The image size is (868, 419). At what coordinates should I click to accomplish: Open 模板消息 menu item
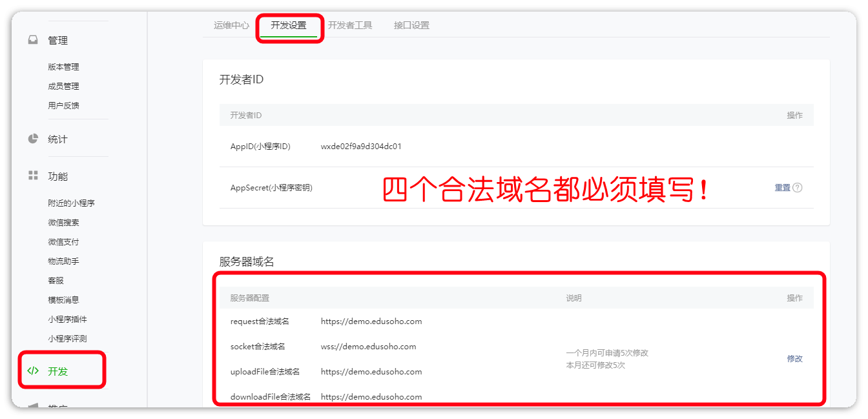[x=63, y=300]
